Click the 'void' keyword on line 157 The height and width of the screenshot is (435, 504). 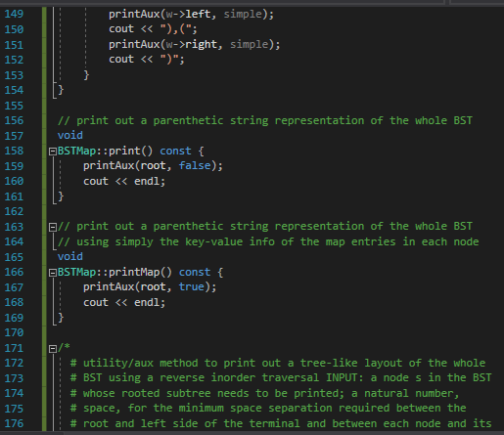point(70,135)
